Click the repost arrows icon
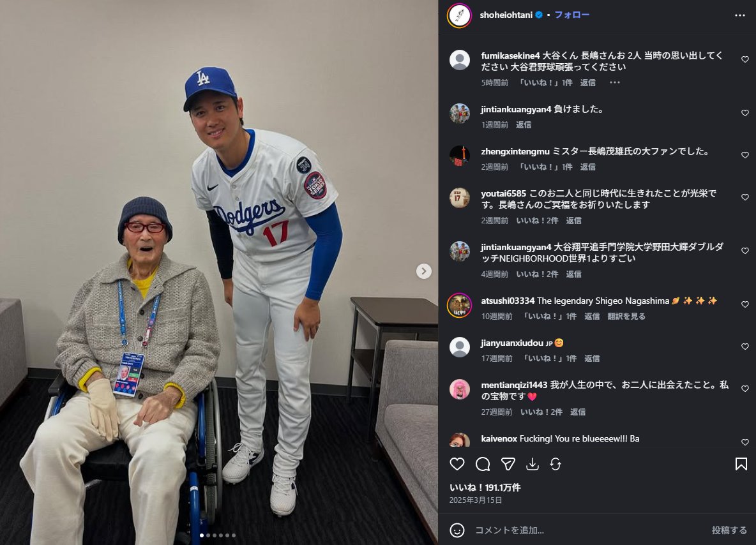 point(556,464)
